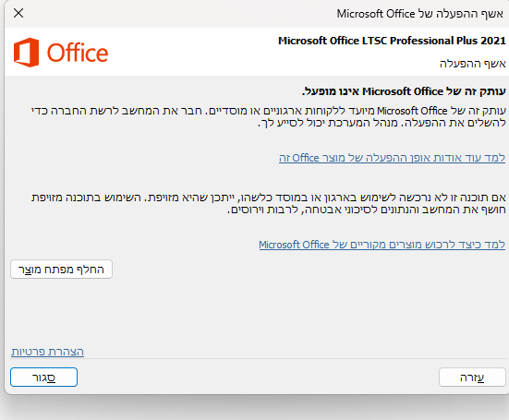509x420 pixels.
Task: Click the orange "Office" wordmark text
Action: tap(78, 53)
